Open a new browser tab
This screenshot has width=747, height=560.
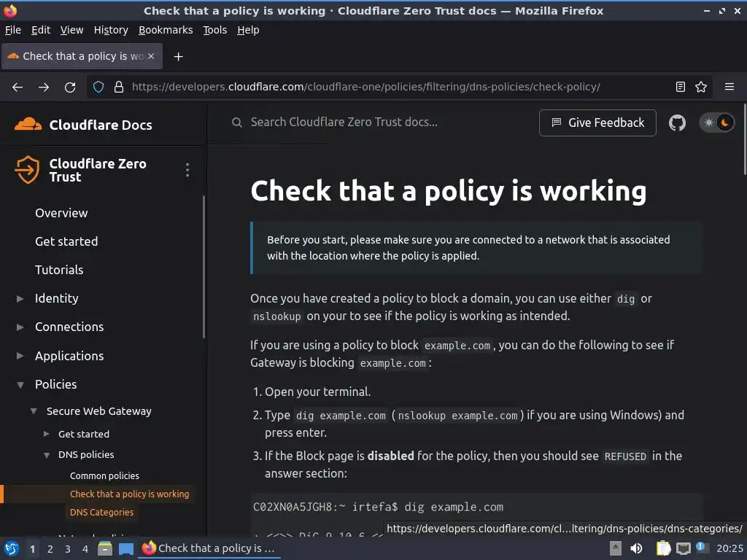pyautogui.click(x=178, y=57)
